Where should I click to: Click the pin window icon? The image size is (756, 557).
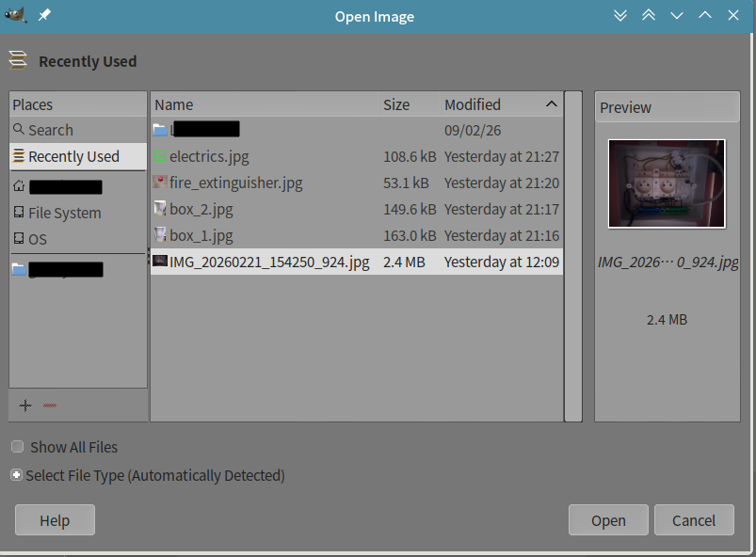click(44, 16)
